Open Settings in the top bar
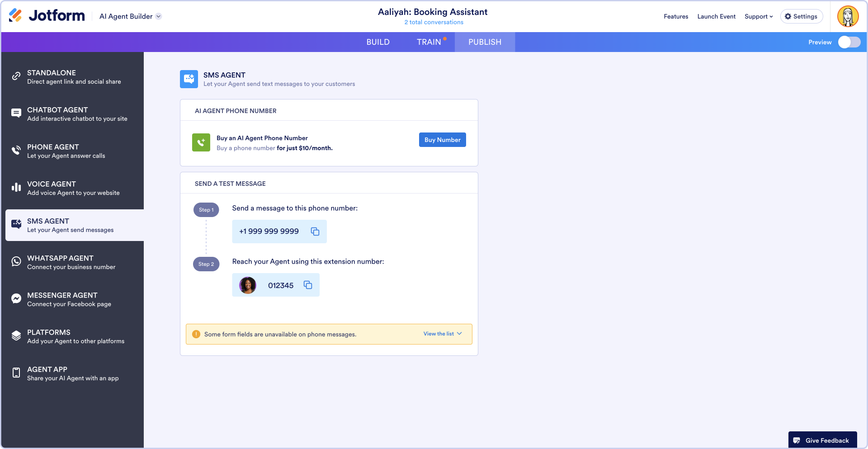This screenshot has height=449, width=868. tap(801, 16)
